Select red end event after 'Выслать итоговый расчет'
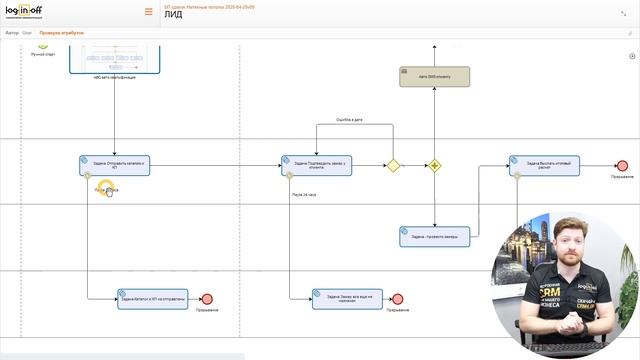 click(x=622, y=166)
